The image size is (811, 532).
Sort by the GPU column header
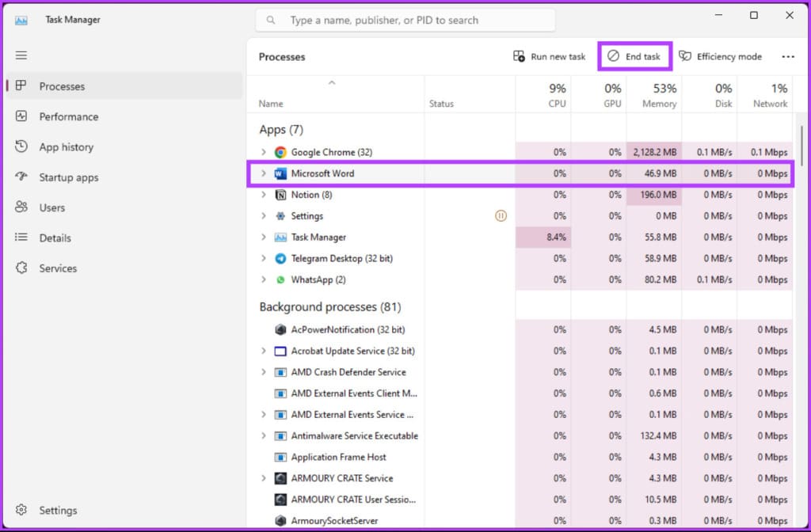pyautogui.click(x=599, y=95)
